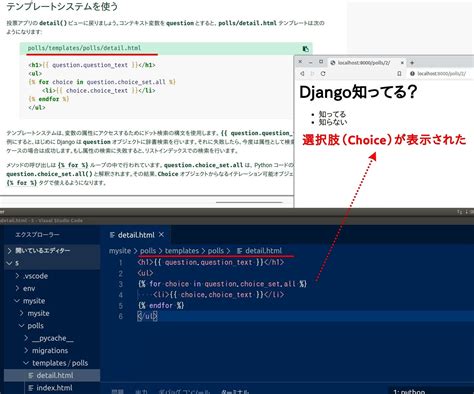Go forward in the browser window

[x=312, y=74]
